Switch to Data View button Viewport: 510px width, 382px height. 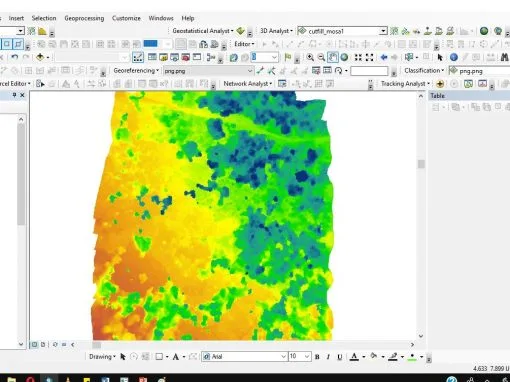[x=34, y=345]
